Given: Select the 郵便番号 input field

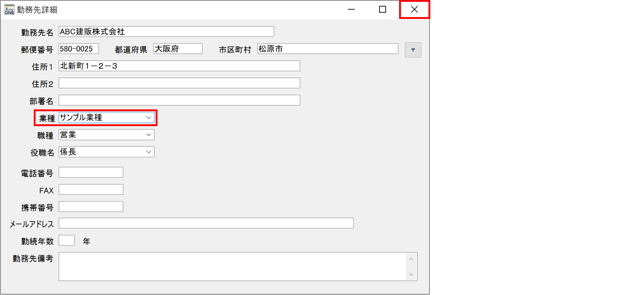Looking at the screenshot, I should pos(78,49).
